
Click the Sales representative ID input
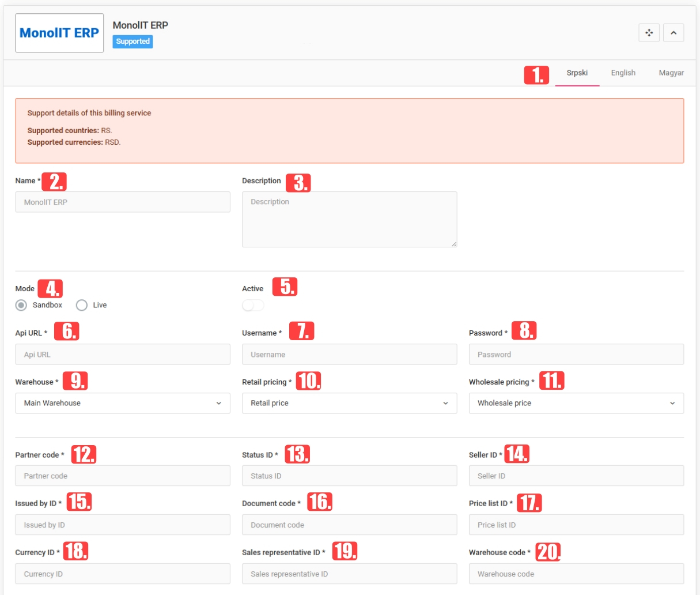point(349,574)
